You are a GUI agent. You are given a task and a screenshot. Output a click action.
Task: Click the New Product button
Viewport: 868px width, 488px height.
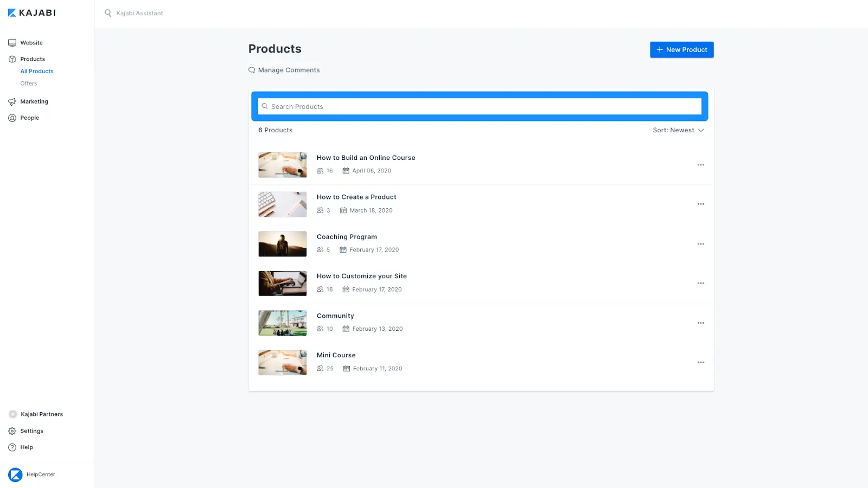point(681,49)
